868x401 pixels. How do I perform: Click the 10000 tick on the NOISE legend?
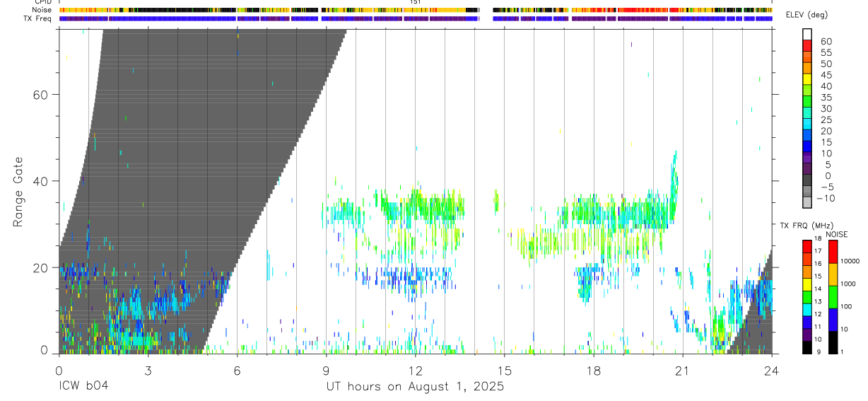click(850, 261)
